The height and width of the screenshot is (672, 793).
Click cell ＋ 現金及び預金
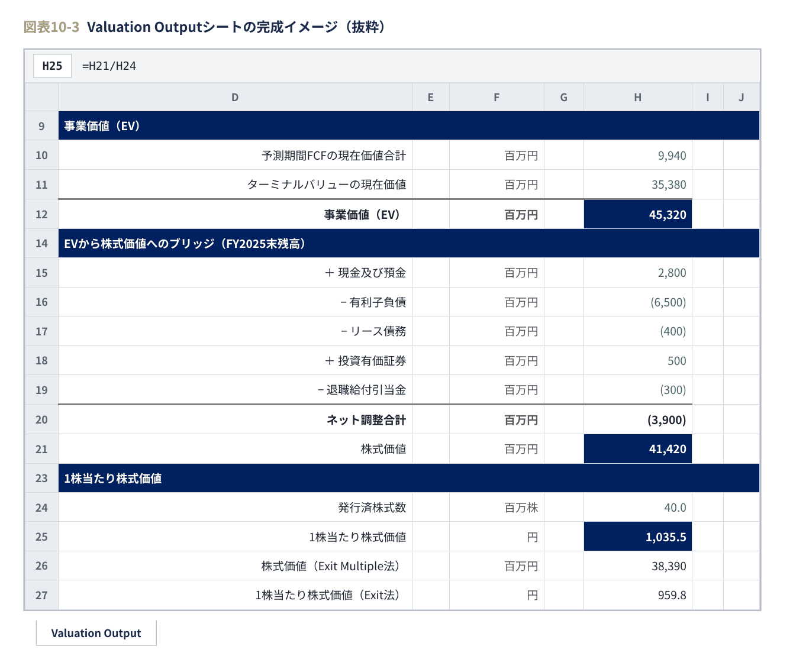pyautogui.click(x=235, y=273)
